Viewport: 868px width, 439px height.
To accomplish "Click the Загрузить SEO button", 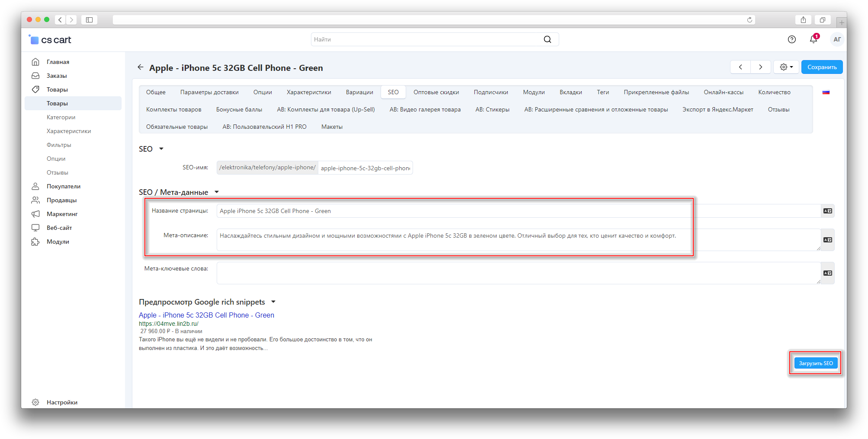I will click(815, 363).
